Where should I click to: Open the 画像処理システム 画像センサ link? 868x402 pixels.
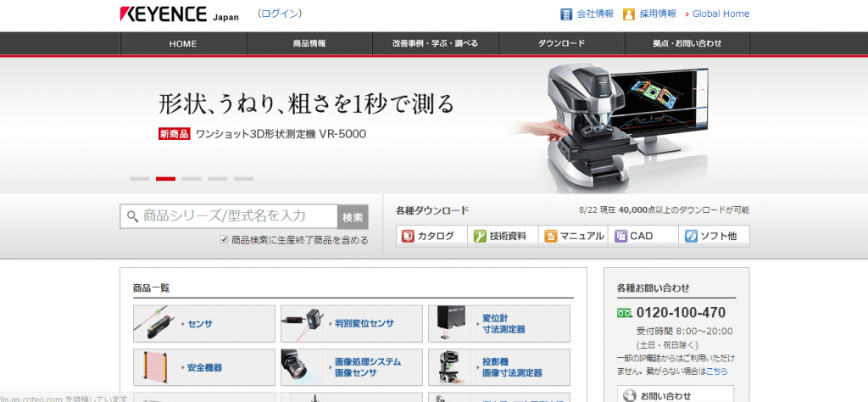368,367
